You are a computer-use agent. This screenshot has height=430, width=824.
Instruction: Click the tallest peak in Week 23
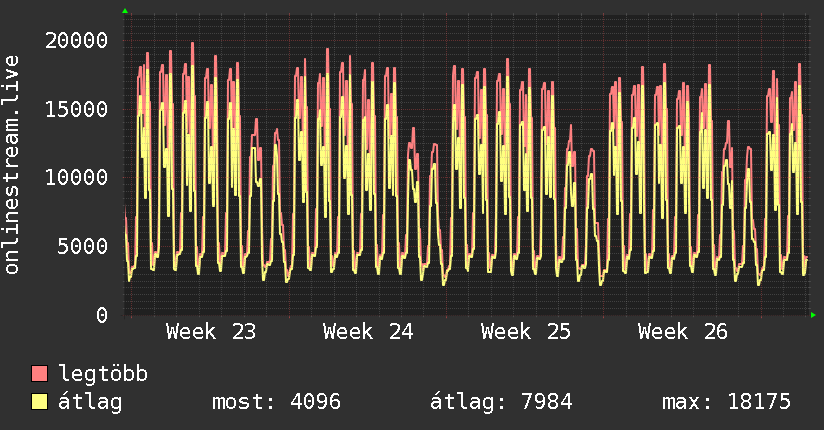point(192,44)
